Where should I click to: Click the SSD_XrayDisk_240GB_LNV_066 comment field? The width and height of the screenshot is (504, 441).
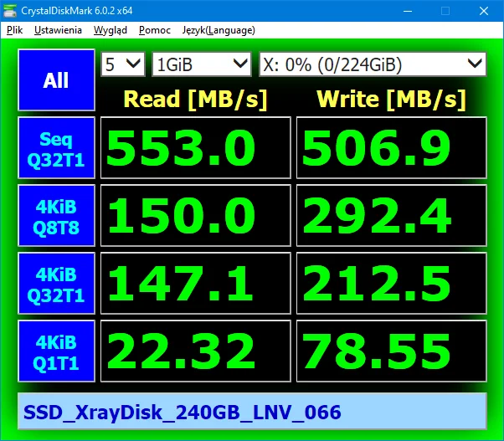pyautogui.click(x=252, y=412)
